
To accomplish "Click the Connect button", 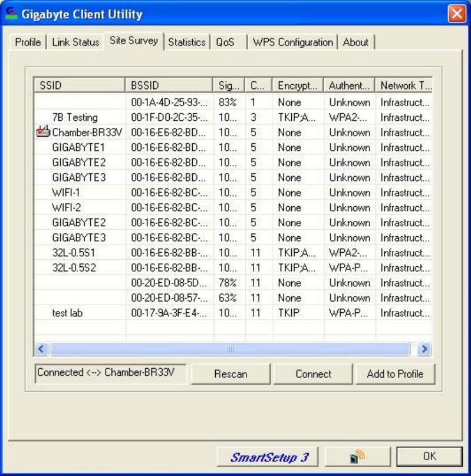I will pyautogui.click(x=313, y=374).
